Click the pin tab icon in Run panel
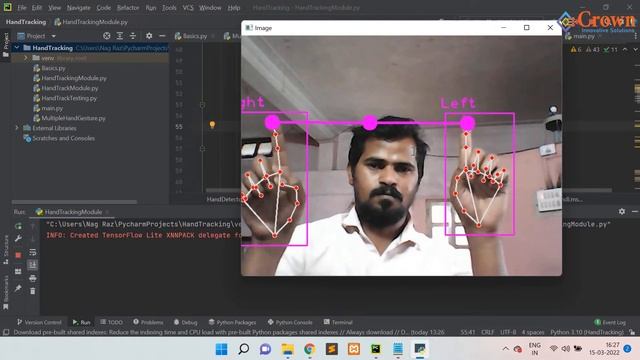The width and height of the screenshot is (640, 360). coord(18,289)
